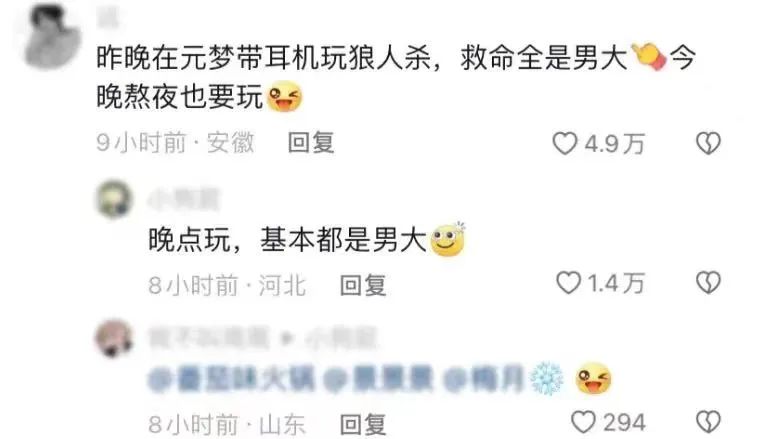764x439 pixels.
Task: Tap replied-to username after arrow in third comment
Action: (x=341, y=338)
